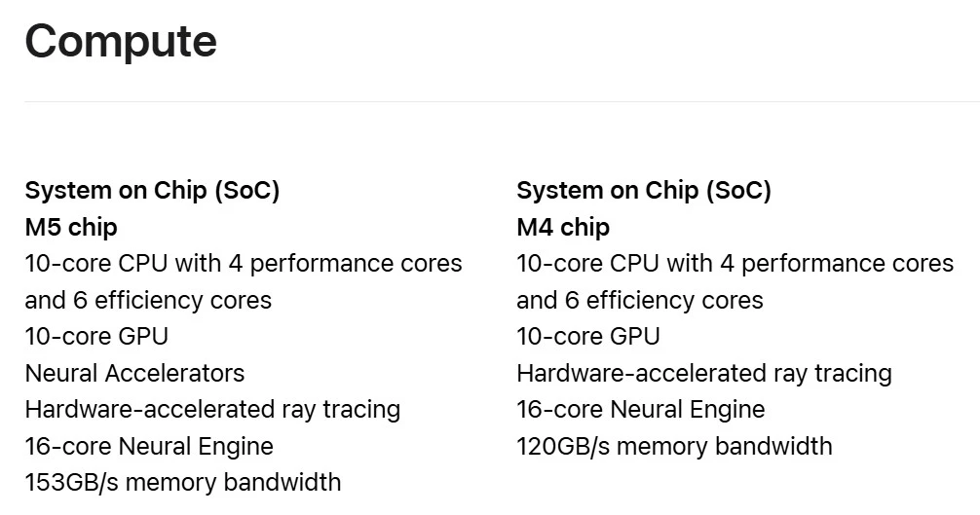980x515 pixels.
Task: Click the 120GB/s memory bandwidth line
Action: (x=674, y=447)
